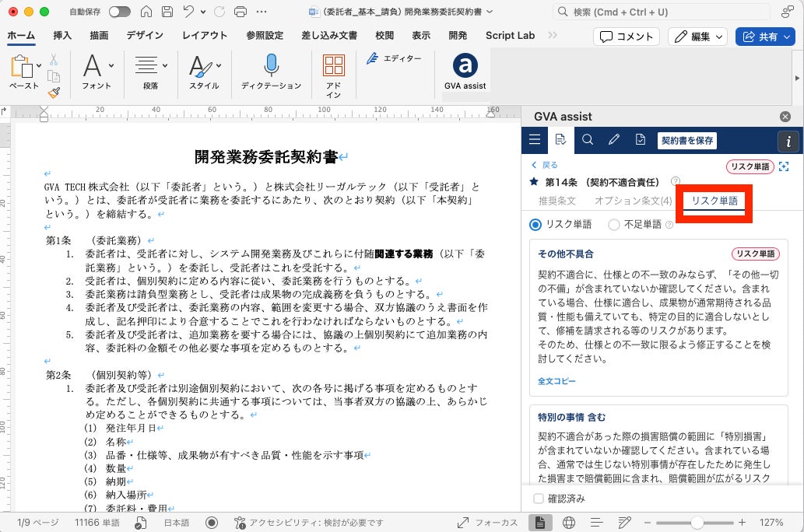Select the リスク単語 radio button
The image size is (804, 532).
(x=535, y=225)
